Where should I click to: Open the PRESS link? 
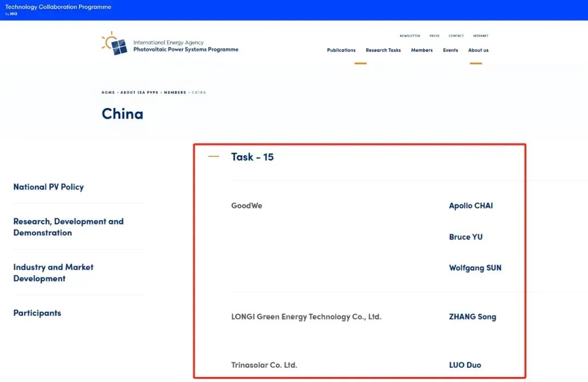[434, 35]
